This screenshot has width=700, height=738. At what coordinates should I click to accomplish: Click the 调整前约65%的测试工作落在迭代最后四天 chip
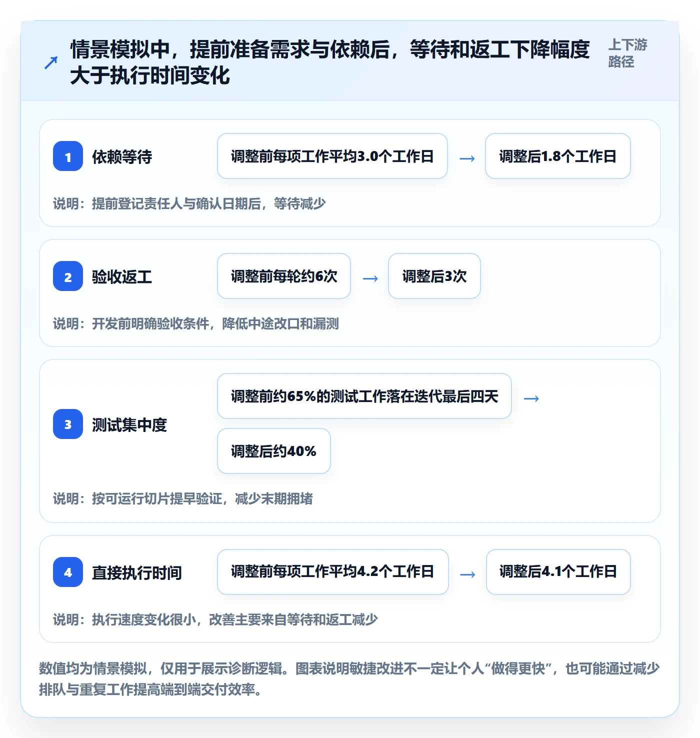tap(364, 396)
